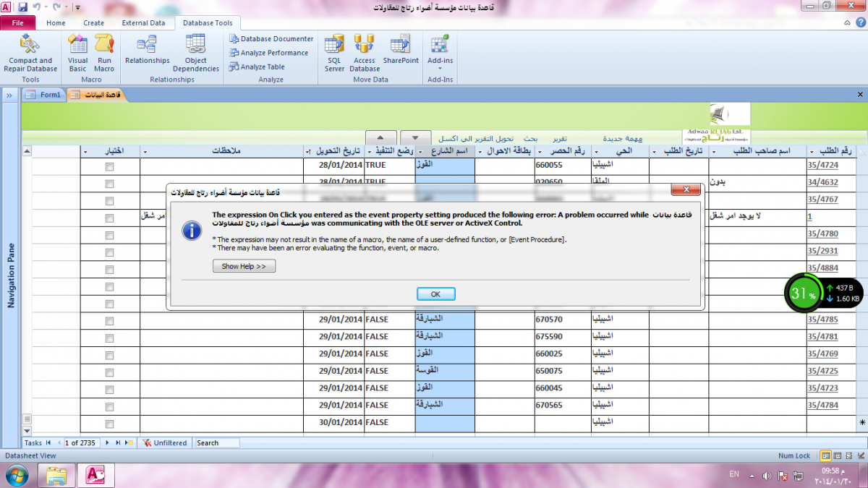Viewport: 868px width, 488px height.
Task: Open filter dropdown of اختيار column
Action: (x=85, y=152)
